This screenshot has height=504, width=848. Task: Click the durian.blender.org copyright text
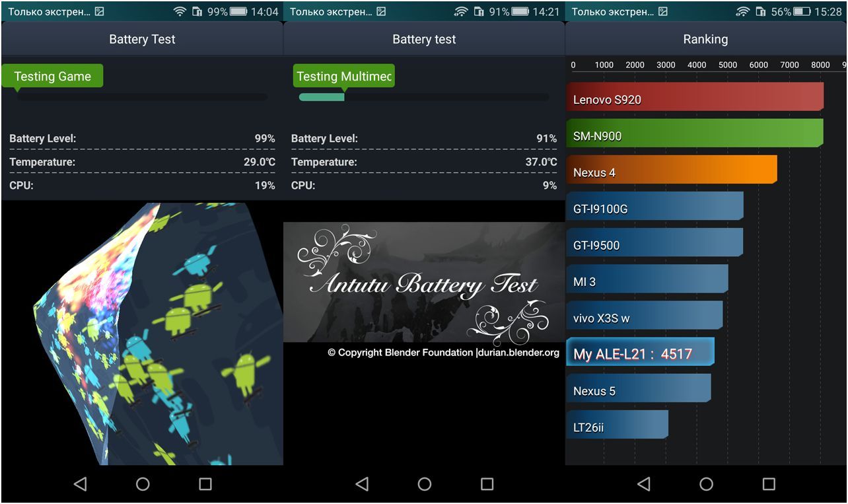(443, 353)
